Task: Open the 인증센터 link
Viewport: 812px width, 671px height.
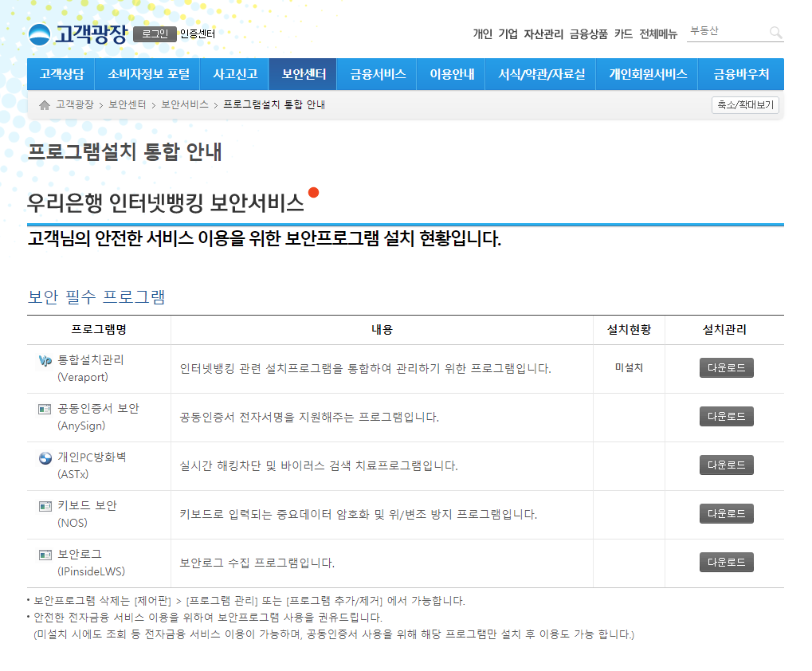Action: 198,34
